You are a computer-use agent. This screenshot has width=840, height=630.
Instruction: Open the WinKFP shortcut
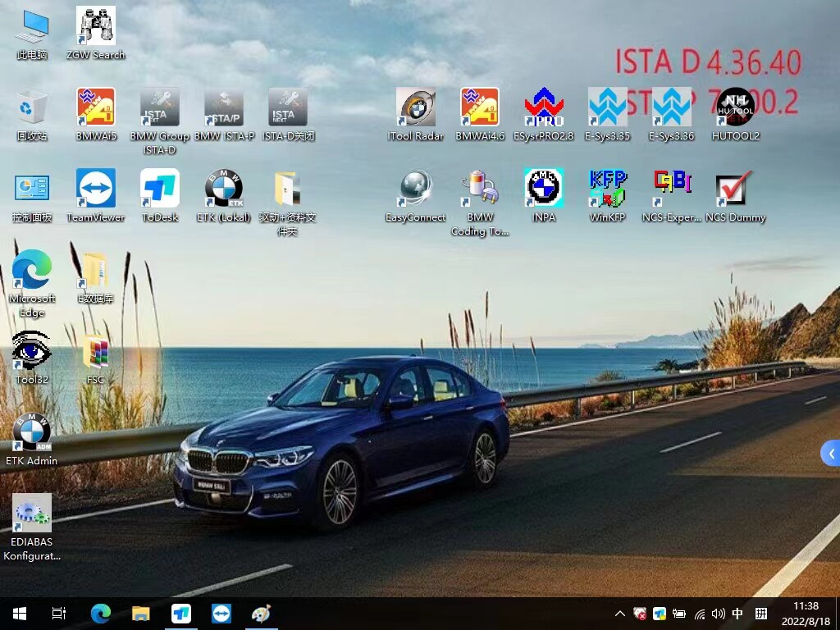tap(607, 196)
